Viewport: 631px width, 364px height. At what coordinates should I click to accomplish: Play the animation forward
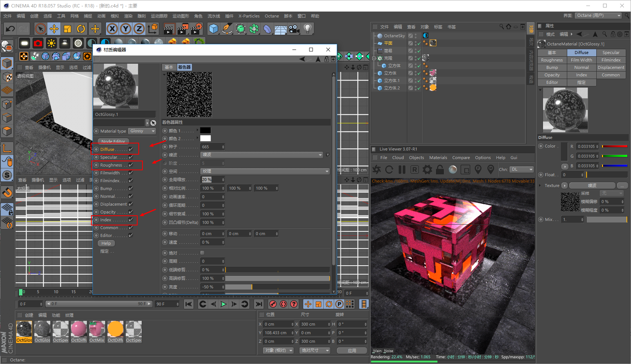pos(223,304)
